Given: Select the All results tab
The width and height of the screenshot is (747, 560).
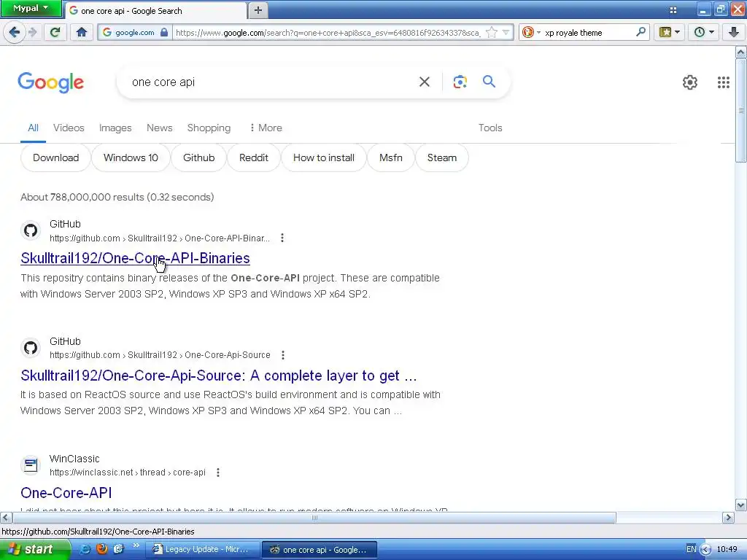Looking at the screenshot, I should pyautogui.click(x=33, y=128).
